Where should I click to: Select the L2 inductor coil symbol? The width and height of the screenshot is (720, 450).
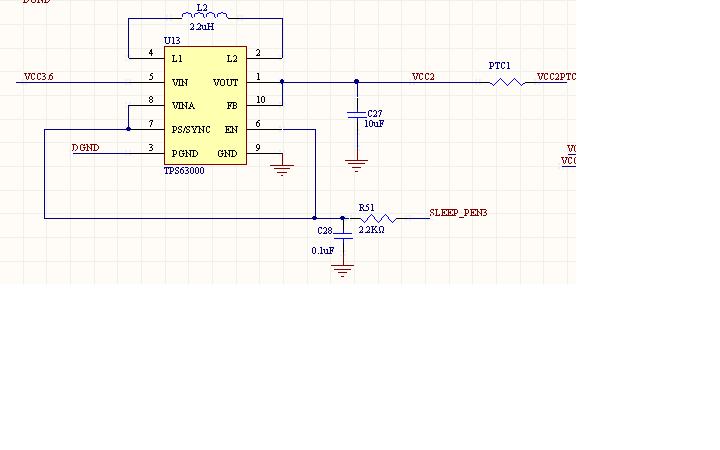tap(205, 16)
